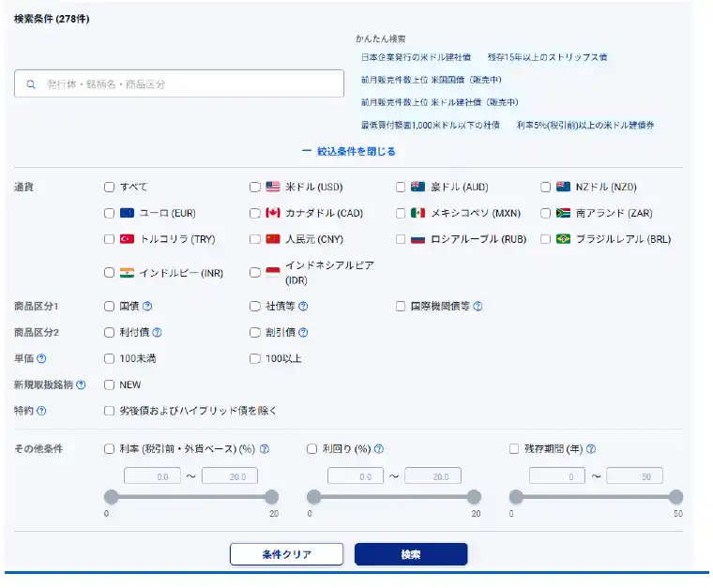Select the NEW checkbox
713x588 pixels.
click(110, 384)
